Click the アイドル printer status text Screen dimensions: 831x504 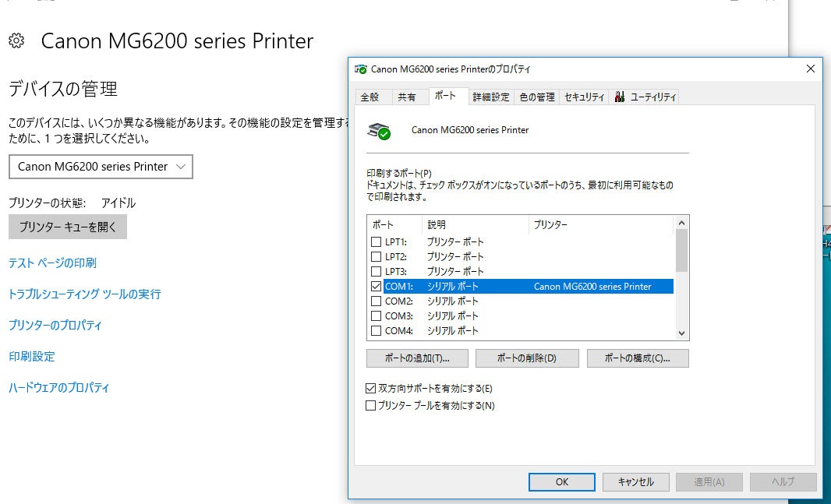pyautogui.click(x=118, y=203)
